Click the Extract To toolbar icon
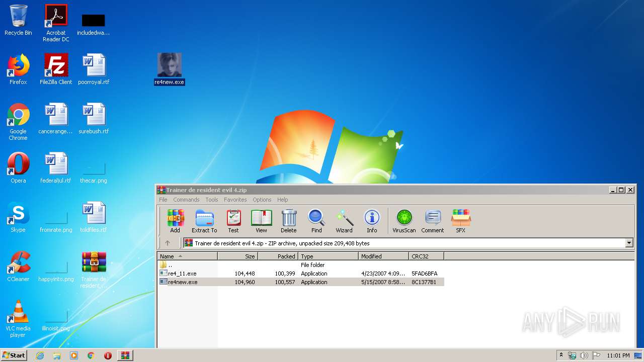This screenshot has height=362, width=644. click(204, 221)
